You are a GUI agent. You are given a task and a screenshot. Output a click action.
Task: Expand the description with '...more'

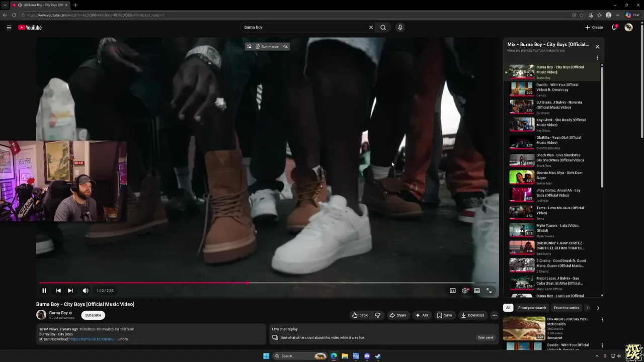(122, 339)
